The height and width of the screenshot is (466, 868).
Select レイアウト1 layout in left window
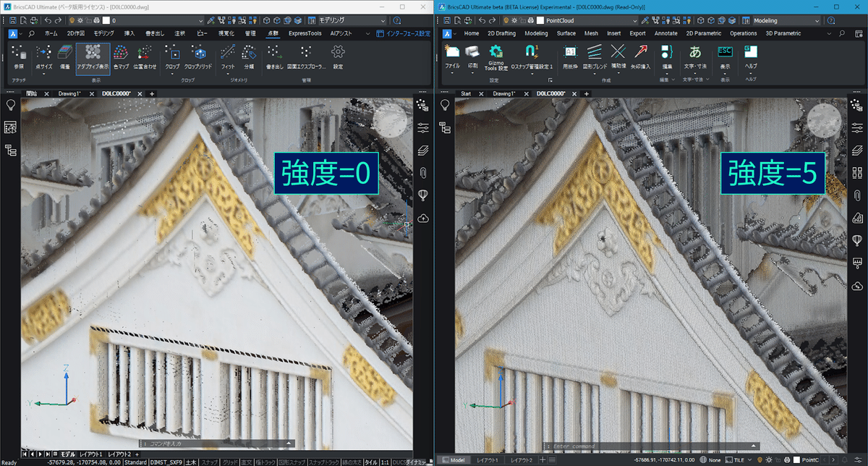click(x=91, y=454)
